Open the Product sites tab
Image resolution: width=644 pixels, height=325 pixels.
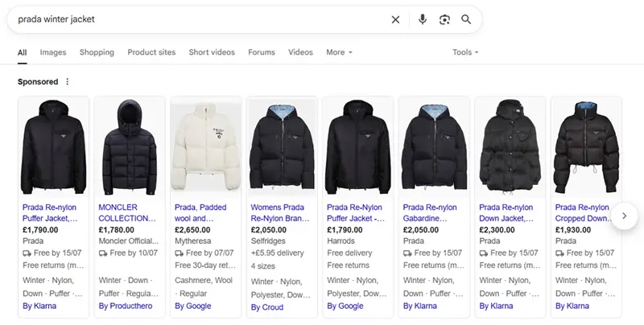[x=151, y=52]
